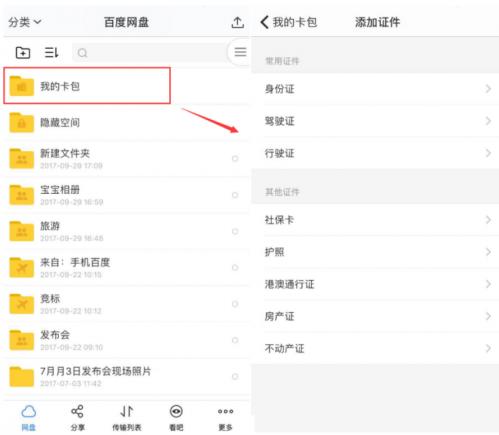Open 传输列表 transfer list tab
The image size is (499, 435).
127,418
